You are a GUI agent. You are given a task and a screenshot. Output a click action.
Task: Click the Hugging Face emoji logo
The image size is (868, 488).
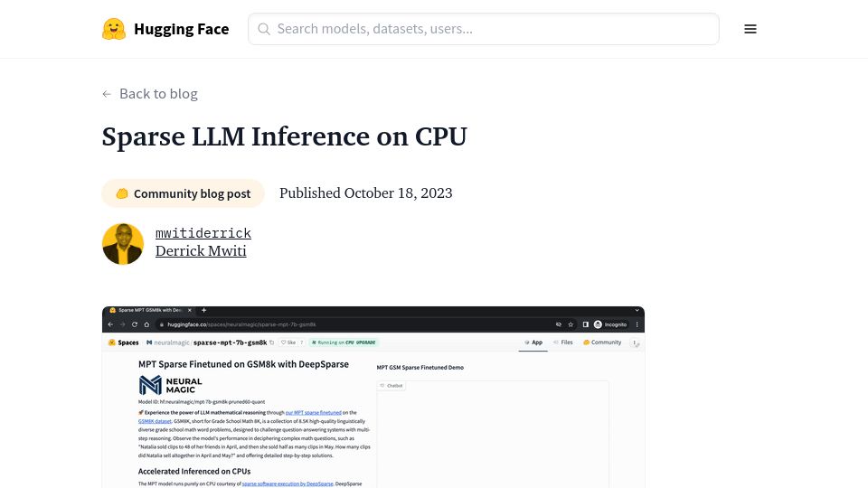tap(114, 29)
